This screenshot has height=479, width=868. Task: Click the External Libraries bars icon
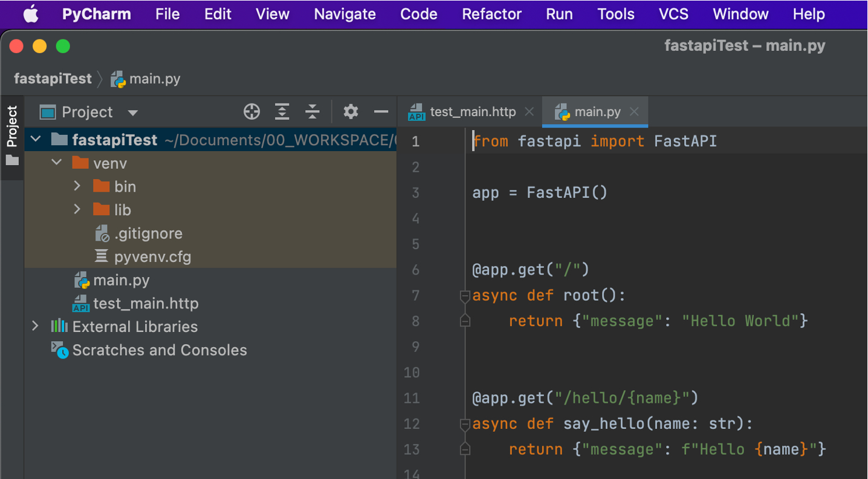pos(59,326)
